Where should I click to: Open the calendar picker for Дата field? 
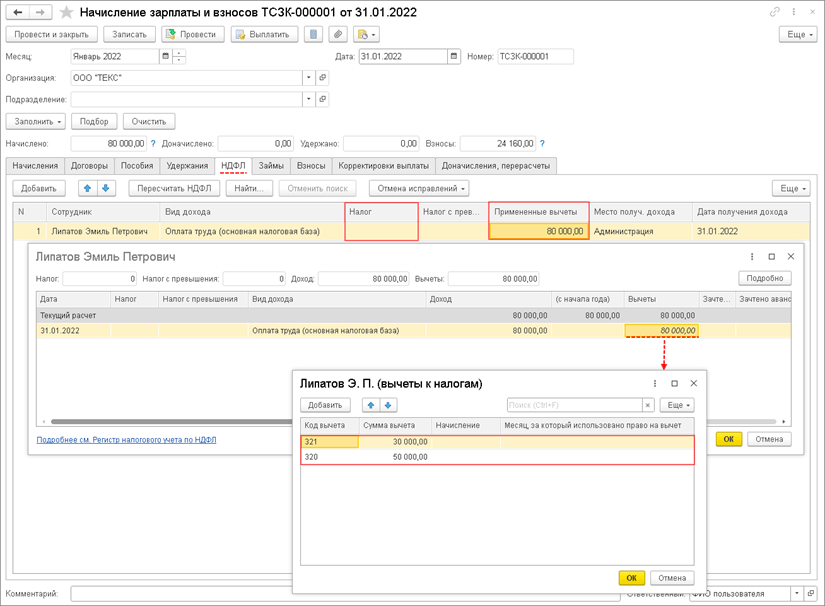click(455, 56)
